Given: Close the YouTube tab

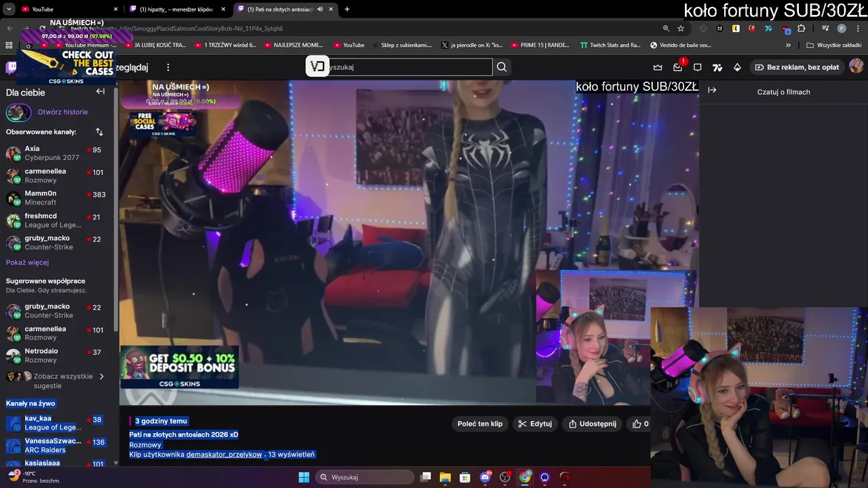Looking at the screenshot, I should [x=115, y=9].
